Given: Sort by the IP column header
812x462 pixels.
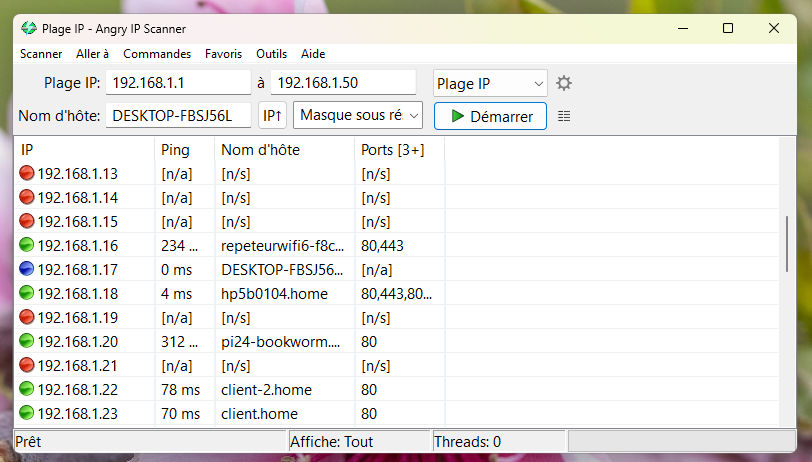Looking at the screenshot, I should pos(85,150).
